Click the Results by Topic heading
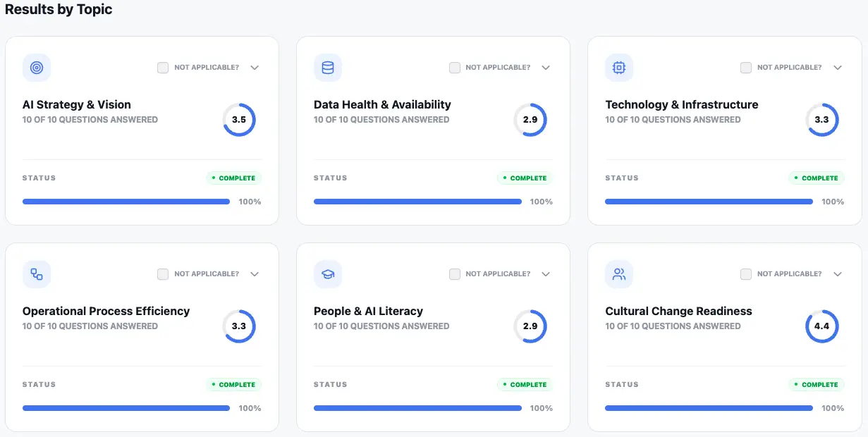 59,9
